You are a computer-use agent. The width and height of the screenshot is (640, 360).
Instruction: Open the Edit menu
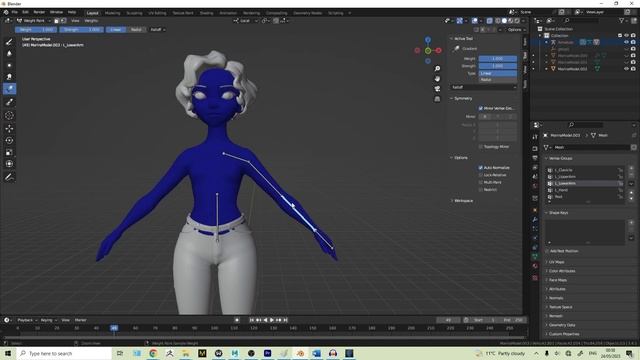25,12
